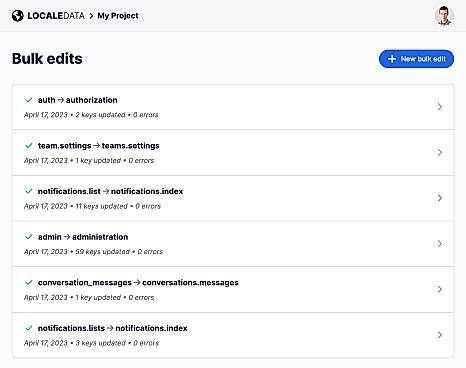Open notifications.list → notifications.index bulk edit
Image resolution: width=466 pixels, height=368 pixels.
coord(233,198)
